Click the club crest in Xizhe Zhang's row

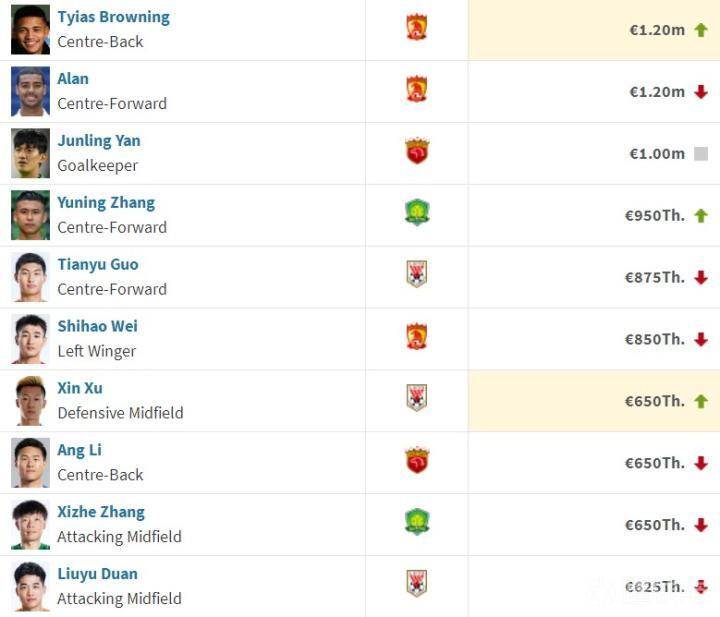coord(416,522)
